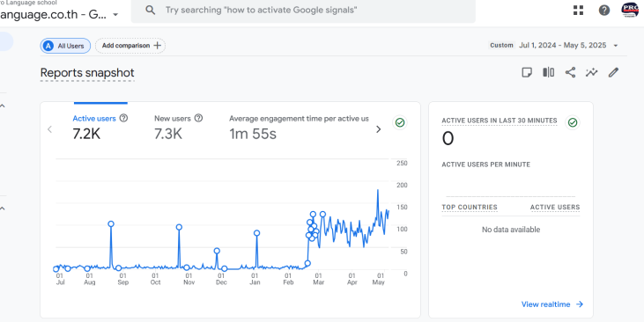Click the late-November spike data point
The width and height of the screenshot is (644, 322).
click(217, 251)
